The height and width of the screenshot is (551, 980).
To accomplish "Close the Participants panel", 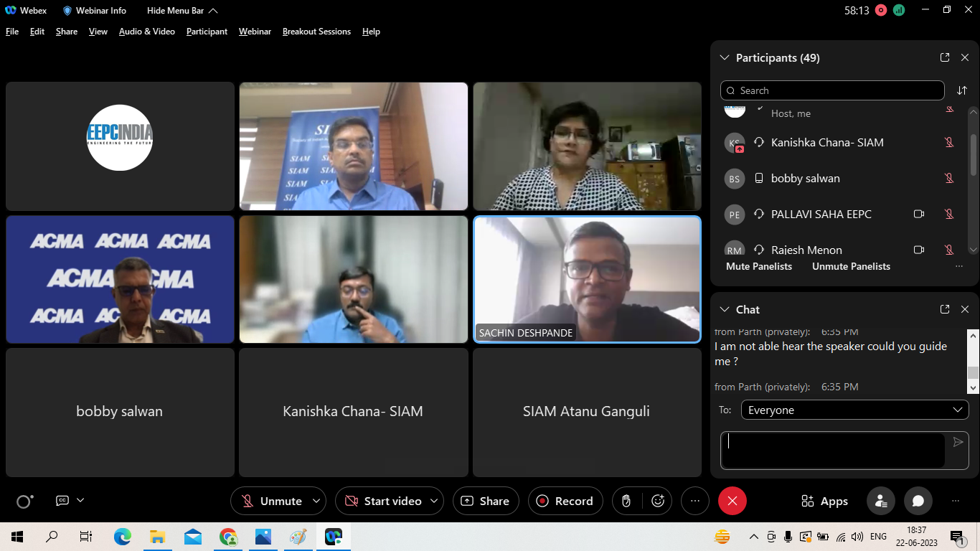I will [965, 57].
